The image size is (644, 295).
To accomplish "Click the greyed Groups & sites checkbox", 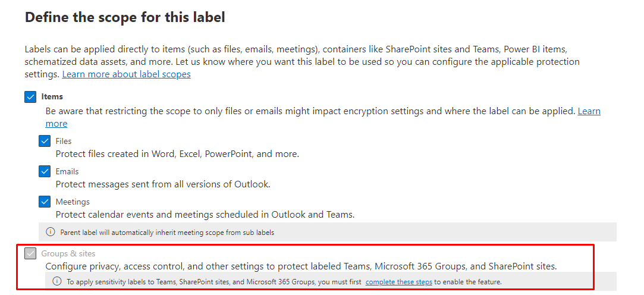I will (x=30, y=254).
